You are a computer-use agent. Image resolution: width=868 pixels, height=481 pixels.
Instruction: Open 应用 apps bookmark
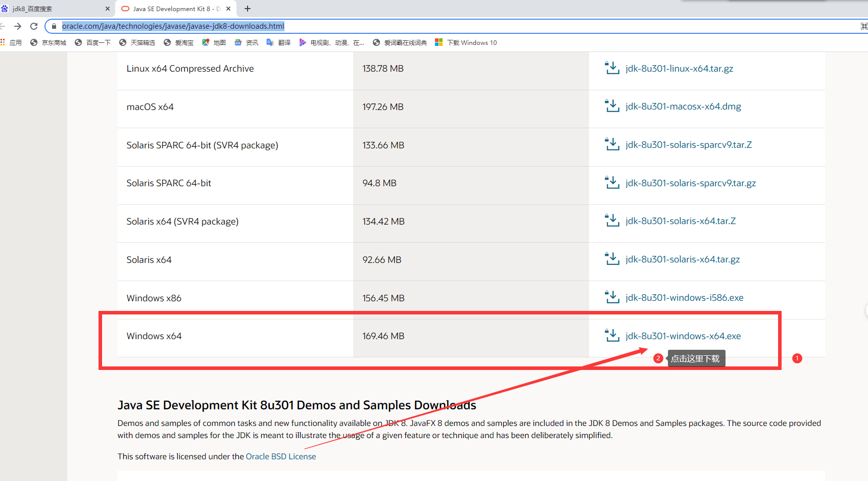click(11, 43)
